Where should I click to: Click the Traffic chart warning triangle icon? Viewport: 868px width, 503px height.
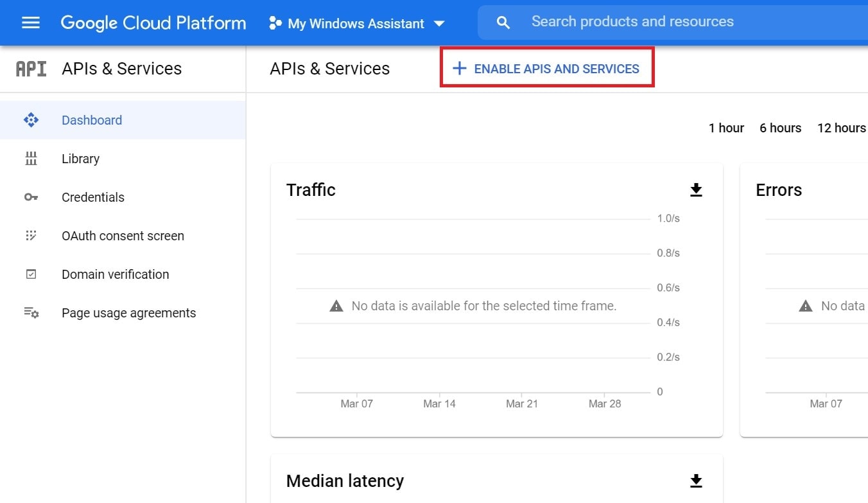336,306
